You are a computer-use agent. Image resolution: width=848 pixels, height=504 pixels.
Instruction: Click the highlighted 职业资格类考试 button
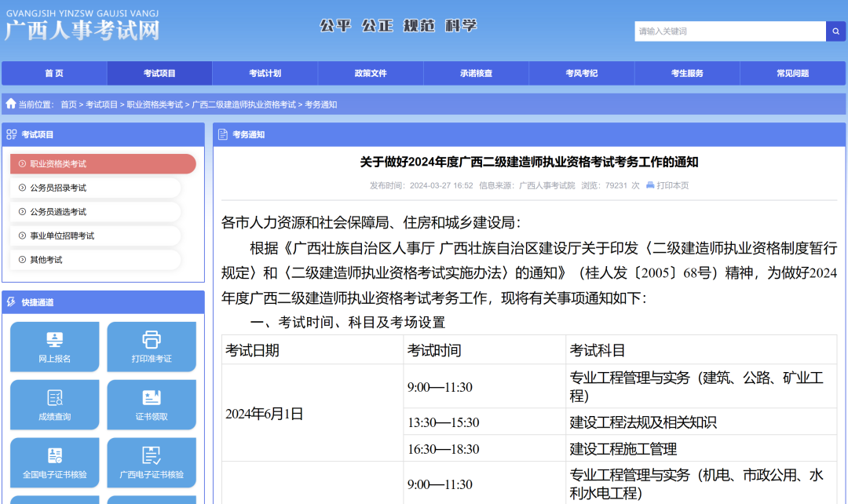coord(102,163)
